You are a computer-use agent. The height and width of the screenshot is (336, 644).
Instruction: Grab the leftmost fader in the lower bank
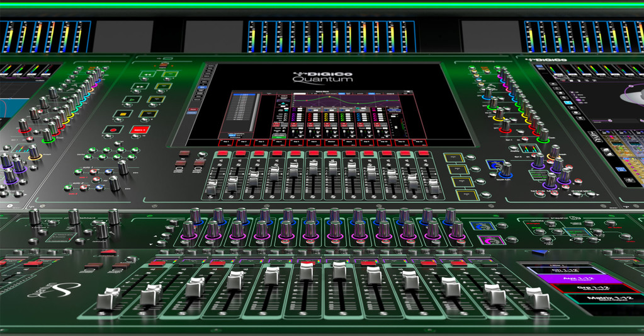click(108, 299)
